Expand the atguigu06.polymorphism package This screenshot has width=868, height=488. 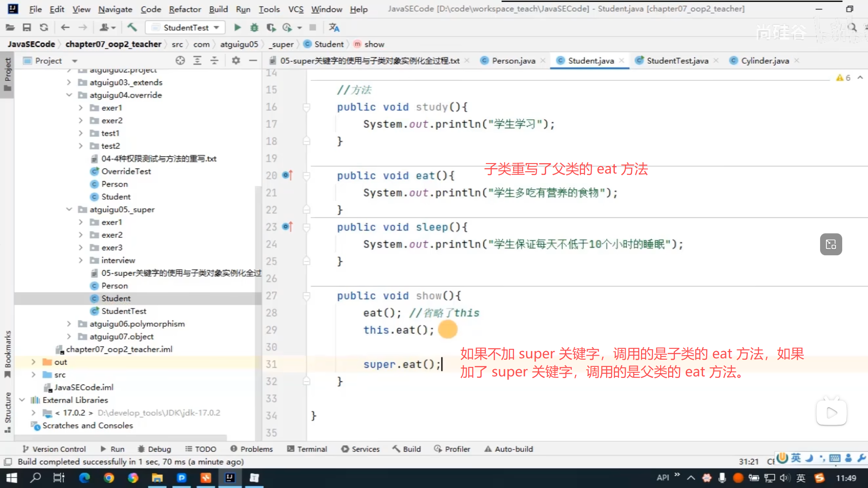(x=69, y=324)
